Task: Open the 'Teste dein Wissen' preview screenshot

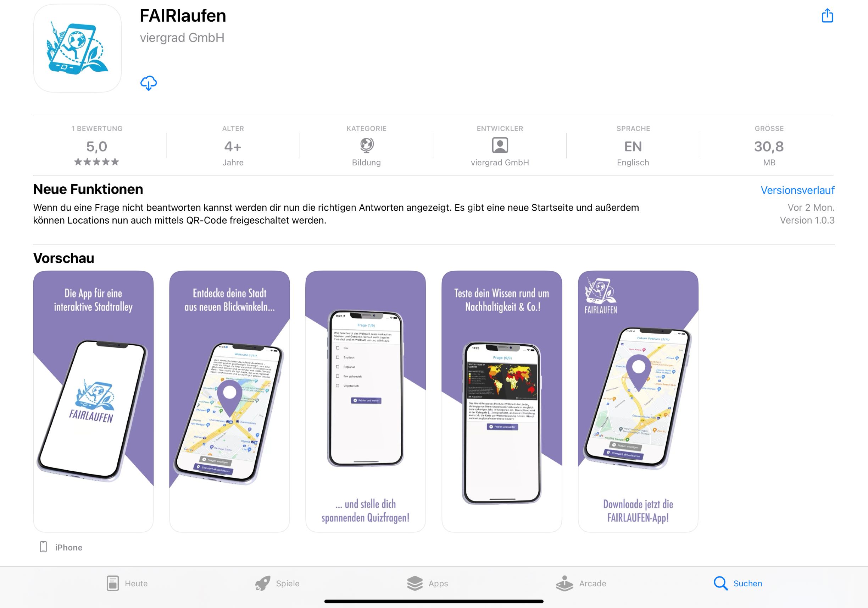Action: click(502, 401)
